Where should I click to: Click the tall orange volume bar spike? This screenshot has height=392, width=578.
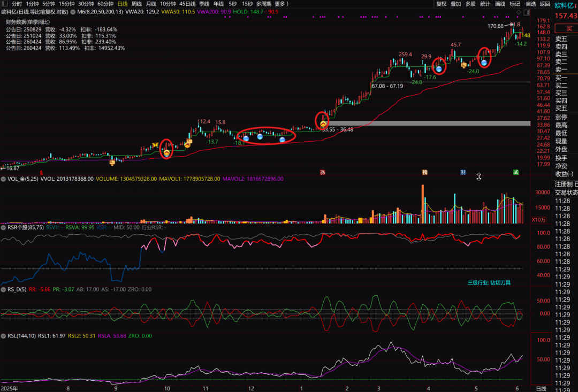tap(422, 204)
